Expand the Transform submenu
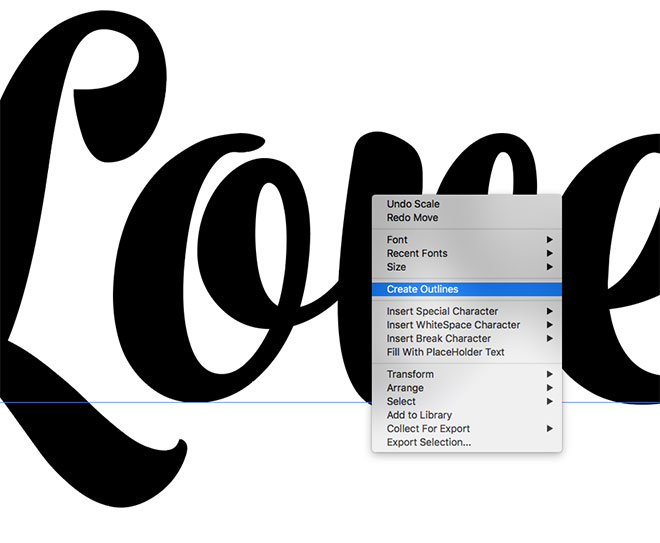 [410, 374]
